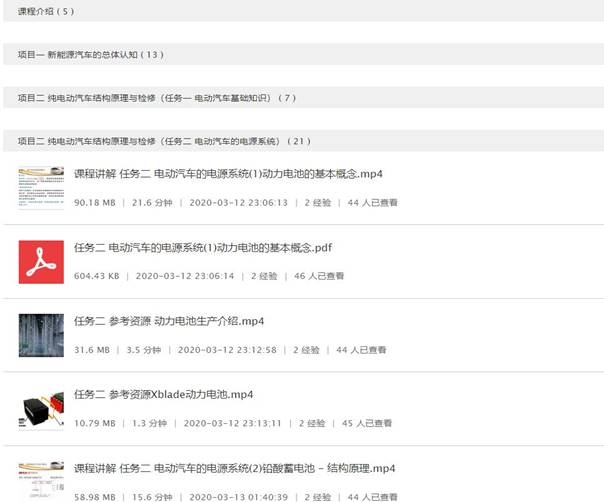
Task: Open 铅酸蓄电池 - 结构原理.mp4 title link
Action: (x=235, y=468)
